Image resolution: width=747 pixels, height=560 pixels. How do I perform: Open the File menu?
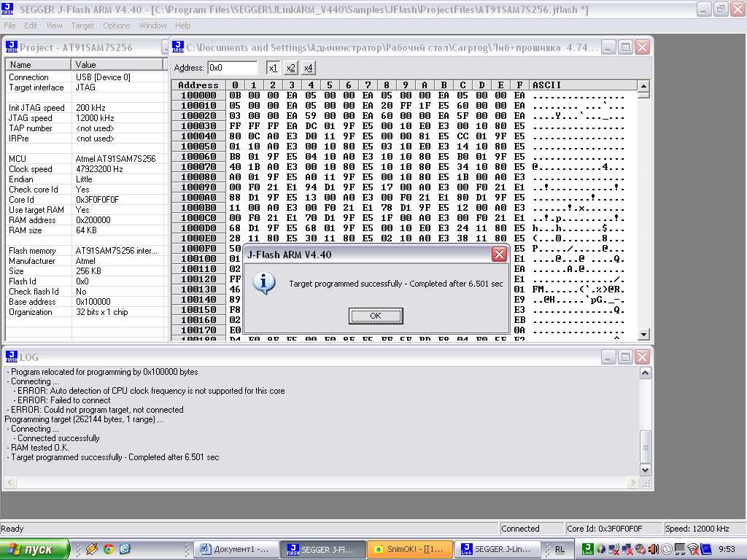tap(9, 26)
